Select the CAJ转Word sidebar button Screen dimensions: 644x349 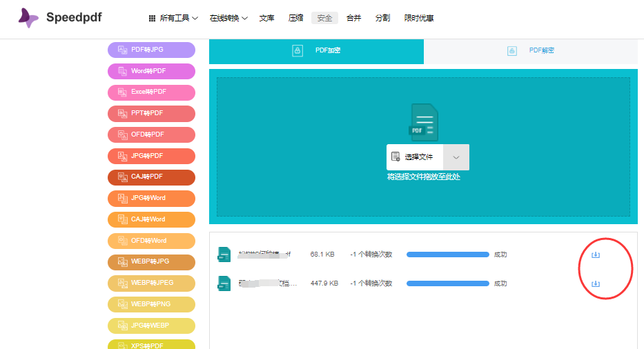click(152, 219)
